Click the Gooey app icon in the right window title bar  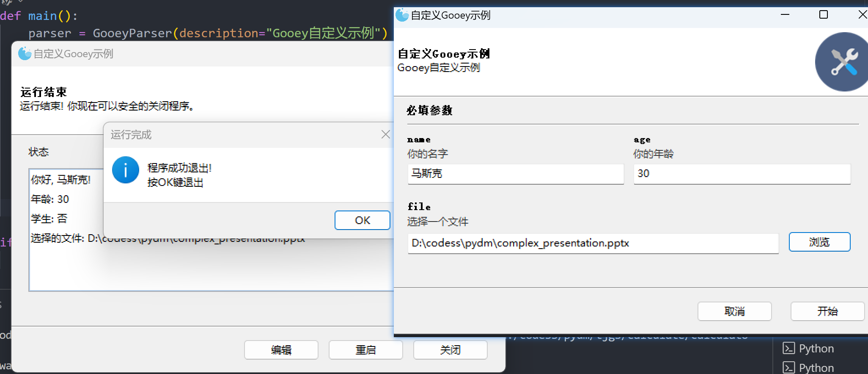402,15
